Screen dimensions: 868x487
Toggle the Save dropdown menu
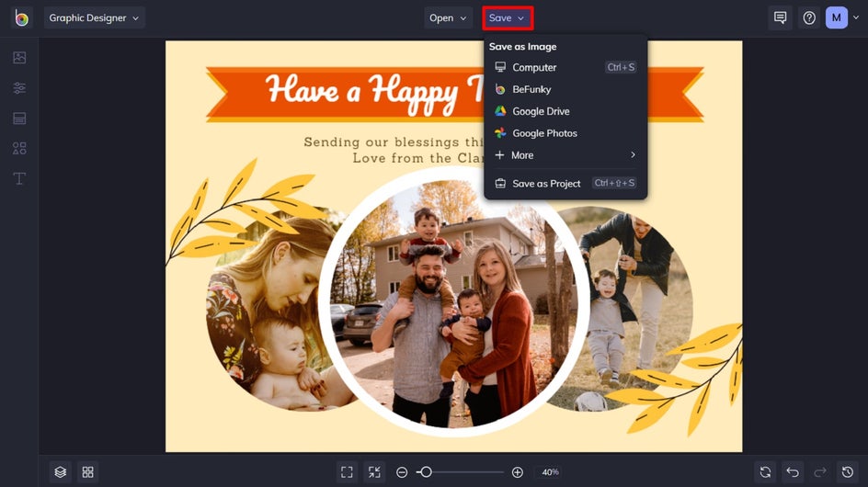pyautogui.click(x=507, y=17)
